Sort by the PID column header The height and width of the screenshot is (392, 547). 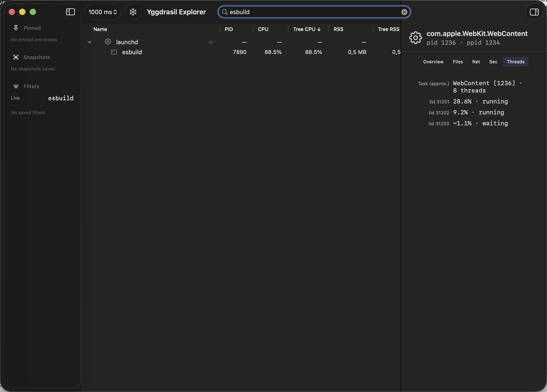[229, 29]
